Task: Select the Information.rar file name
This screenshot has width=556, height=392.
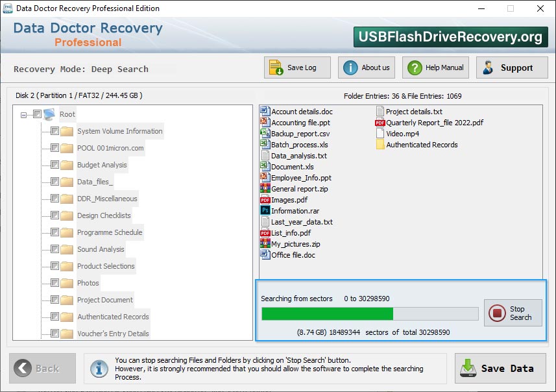Action: point(295,211)
